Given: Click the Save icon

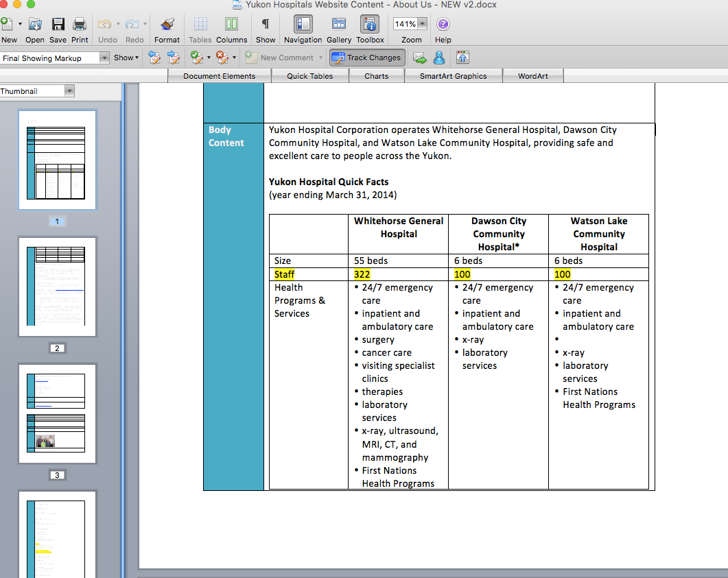Looking at the screenshot, I should (x=58, y=24).
